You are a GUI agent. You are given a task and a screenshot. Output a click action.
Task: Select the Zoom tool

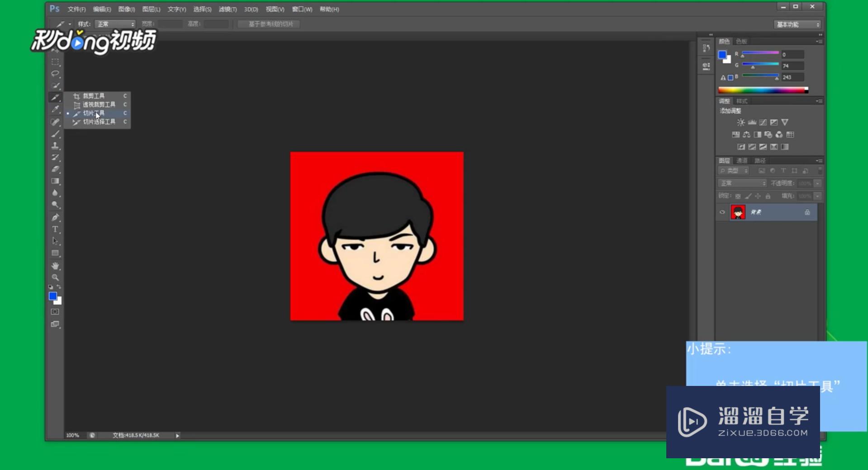[x=55, y=277]
